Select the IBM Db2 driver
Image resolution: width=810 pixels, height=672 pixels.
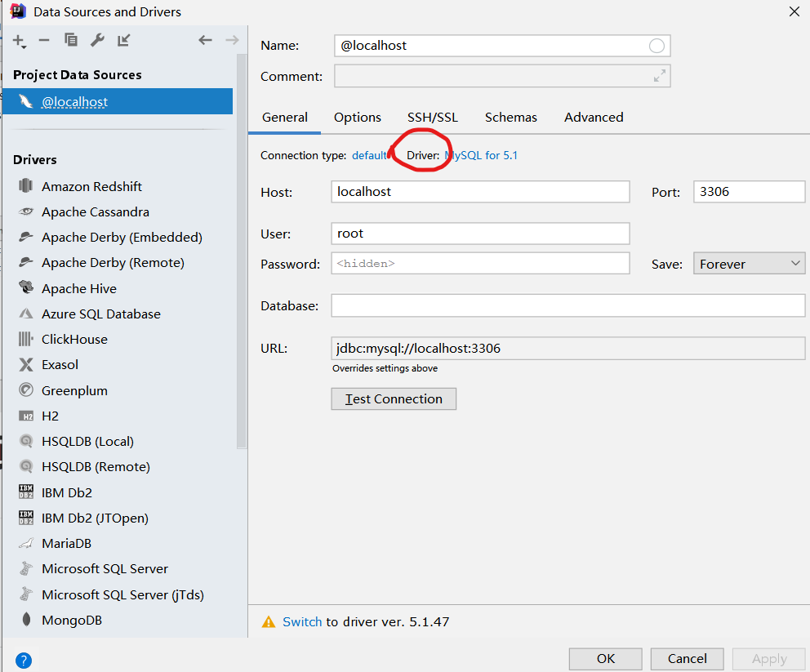click(67, 492)
